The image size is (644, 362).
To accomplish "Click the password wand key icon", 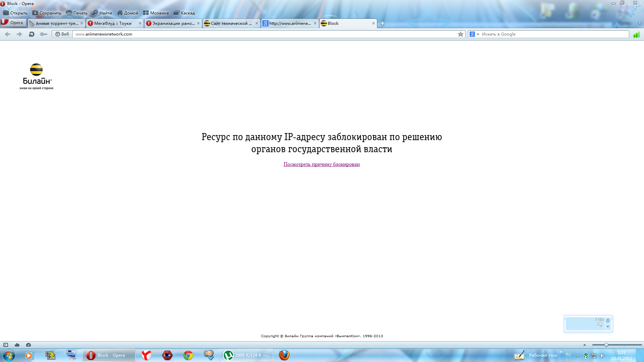I will [x=44, y=34].
